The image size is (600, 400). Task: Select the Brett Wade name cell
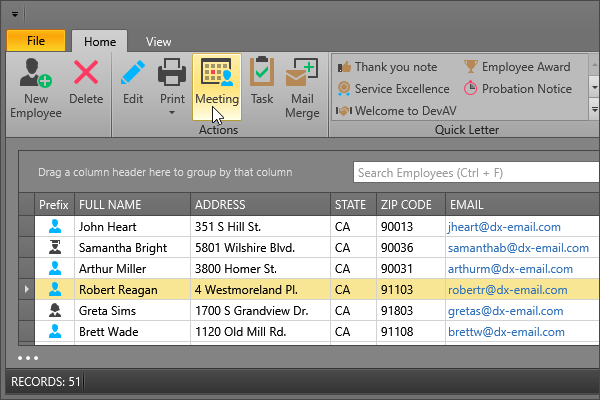(x=132, y=332)
